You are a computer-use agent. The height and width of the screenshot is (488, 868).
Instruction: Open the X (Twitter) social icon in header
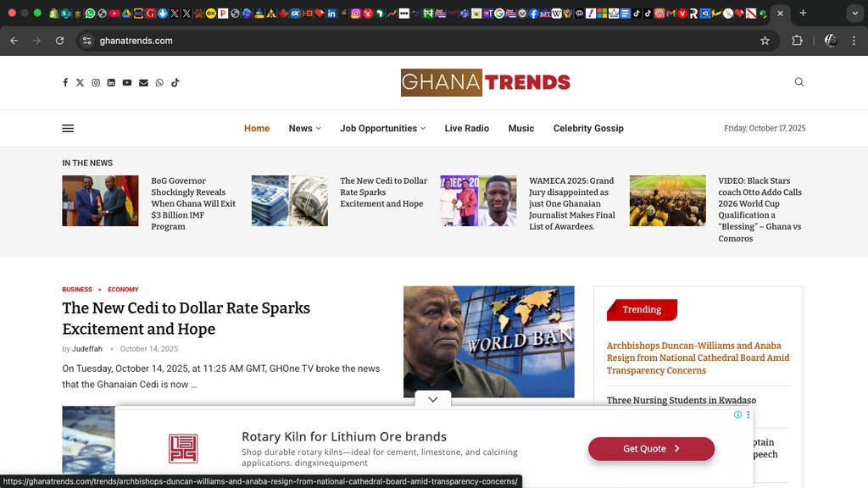click(x=81, y=82)
